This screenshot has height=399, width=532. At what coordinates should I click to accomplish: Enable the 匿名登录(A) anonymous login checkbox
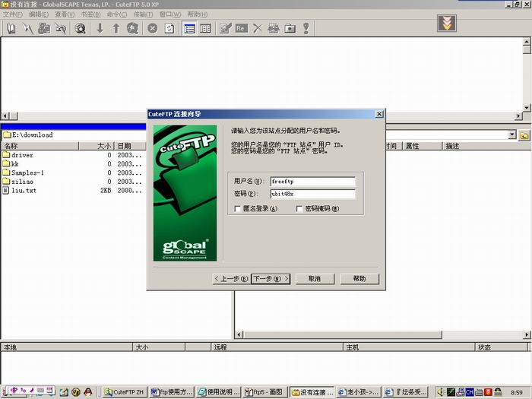(237, 209)
